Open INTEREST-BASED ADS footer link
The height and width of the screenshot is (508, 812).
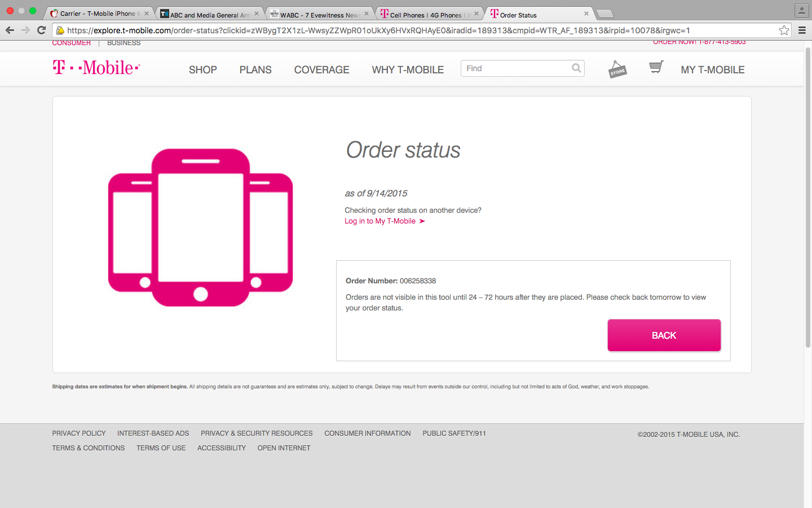153,433
